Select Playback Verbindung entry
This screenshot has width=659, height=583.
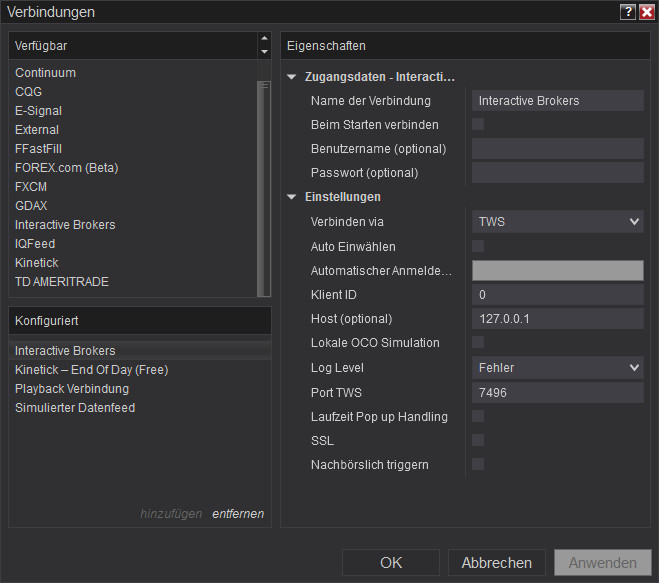coord(72,388)
